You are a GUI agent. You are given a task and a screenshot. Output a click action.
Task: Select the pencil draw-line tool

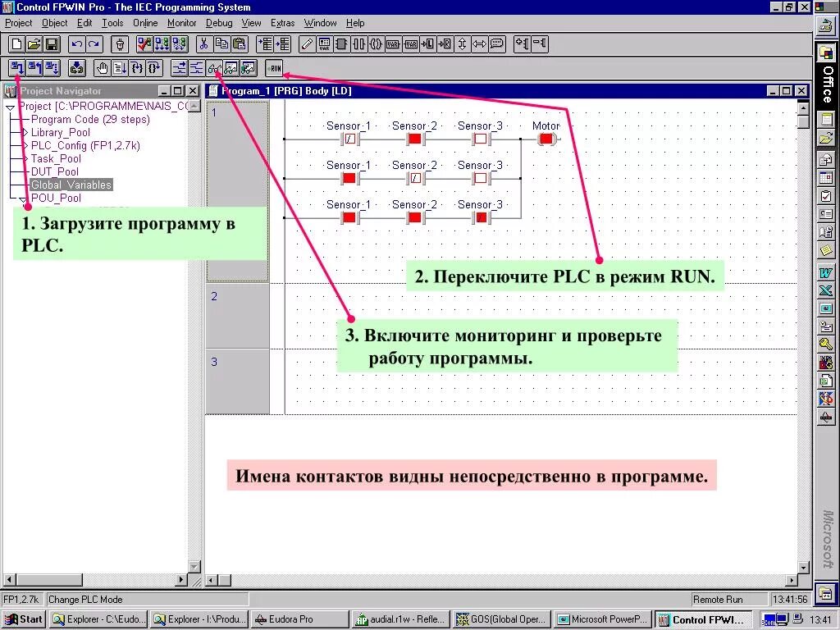(x=307, y=44)
